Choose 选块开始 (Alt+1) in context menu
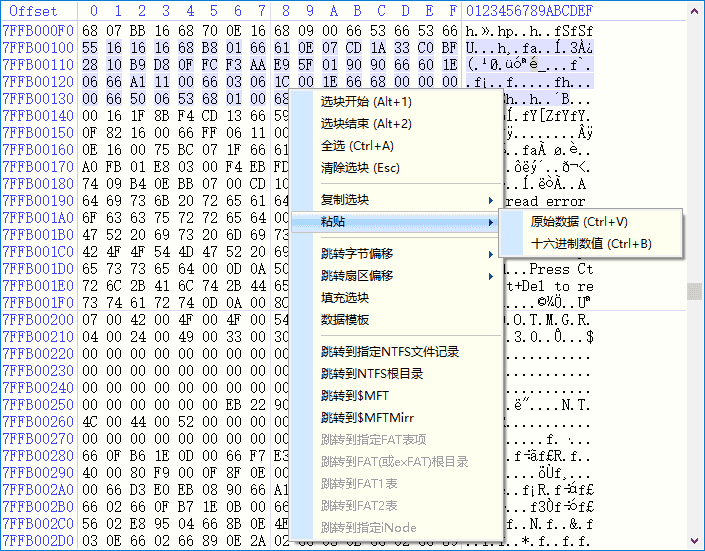The image size is (705, 551). click(366, 102)
